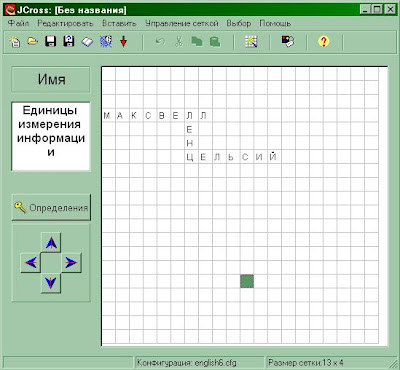Open the Управление сеткой menu
Viewport: 400px width, 370px height.
pyautogui.click(x=182, y=24)
